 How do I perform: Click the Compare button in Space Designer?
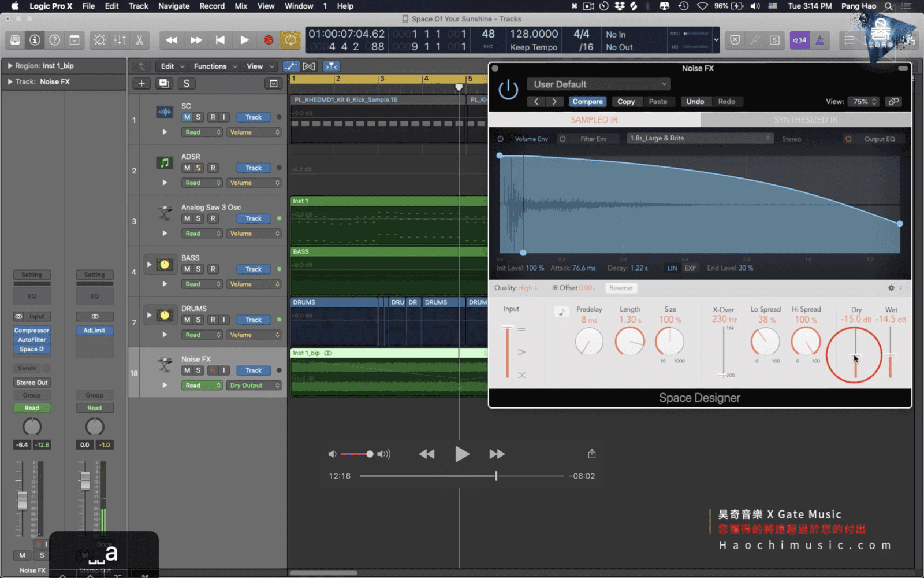click(x=587, y=101)
